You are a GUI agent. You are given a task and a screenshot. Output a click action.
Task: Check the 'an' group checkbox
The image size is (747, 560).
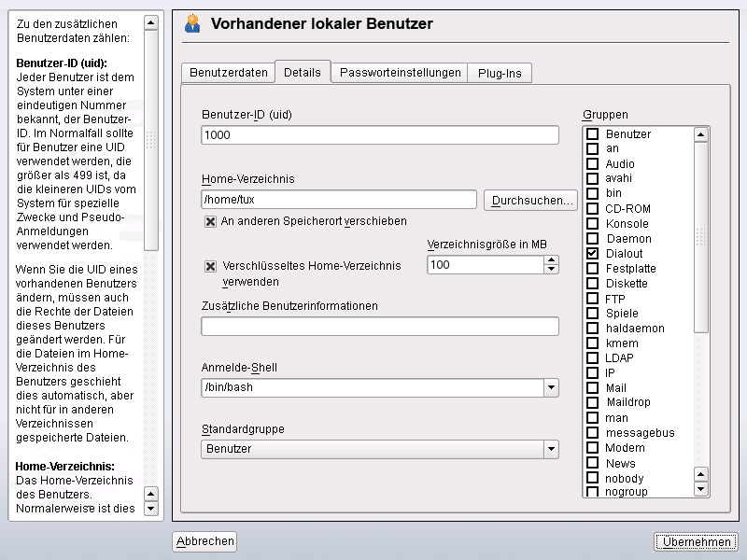pos(592,148)
